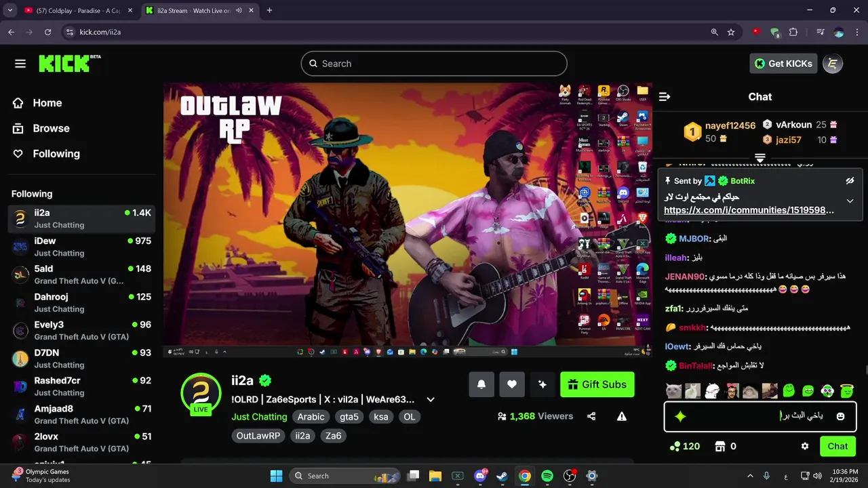The image size is (868, 488).
Task: Open Following in the sidebar
Action: tap(46, 154)
